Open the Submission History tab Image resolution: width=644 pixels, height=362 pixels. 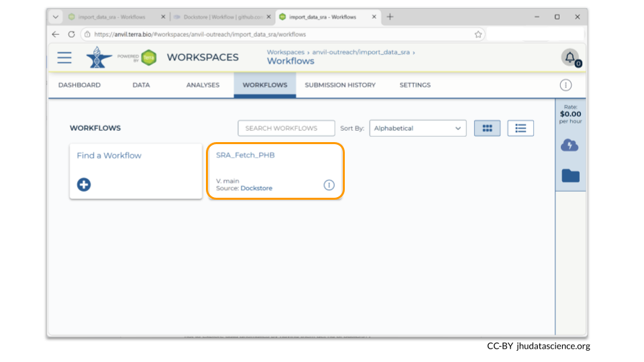340,85
